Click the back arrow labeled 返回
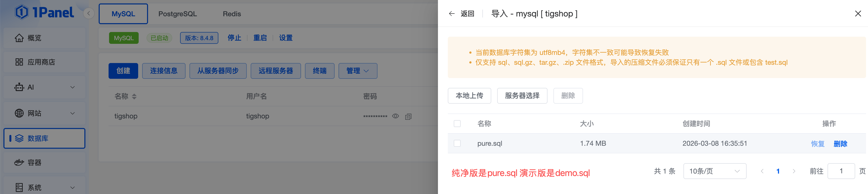The height and width of the screenshot is (194, 868). pos(461,14)
